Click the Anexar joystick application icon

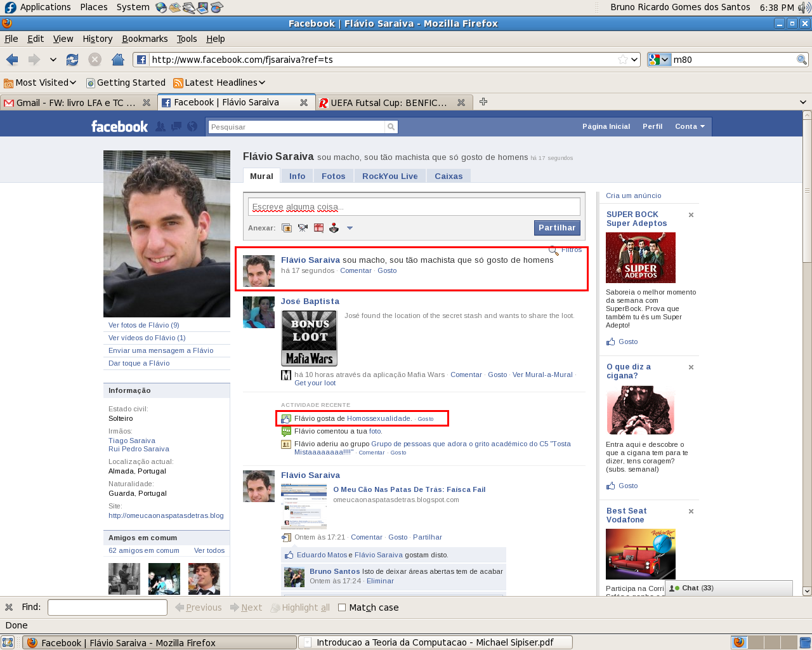(x=334, y=228)
